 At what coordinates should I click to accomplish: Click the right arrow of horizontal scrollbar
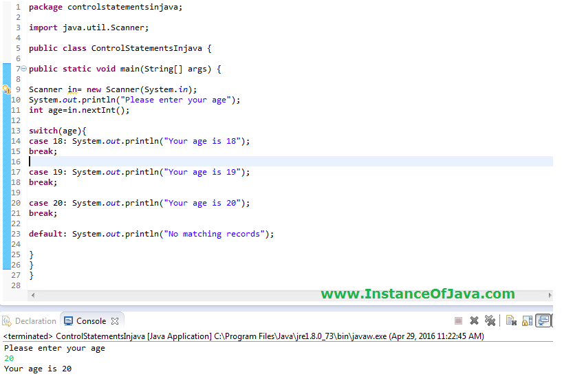pos(550,295)
